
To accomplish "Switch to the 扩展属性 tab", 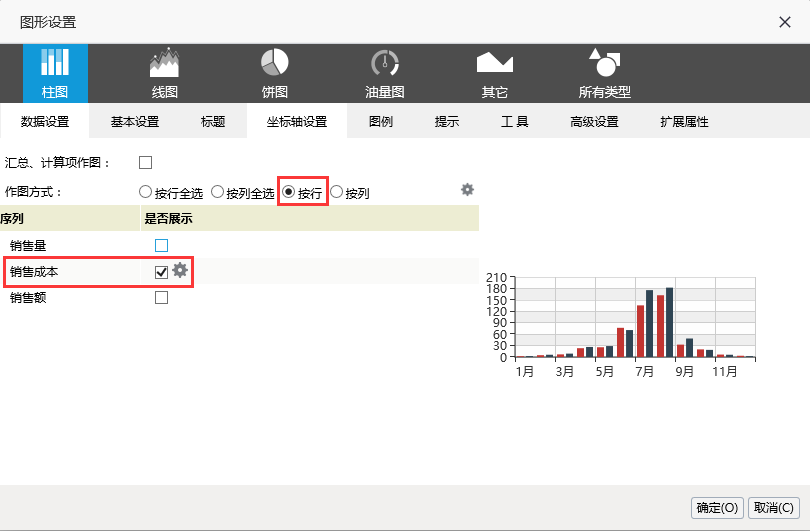I will (x=684, y=121).
